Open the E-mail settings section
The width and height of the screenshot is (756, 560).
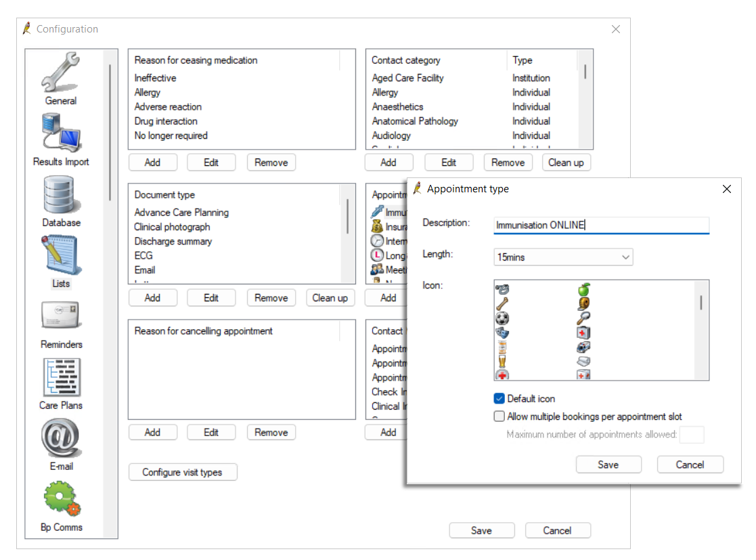point(61,445)
